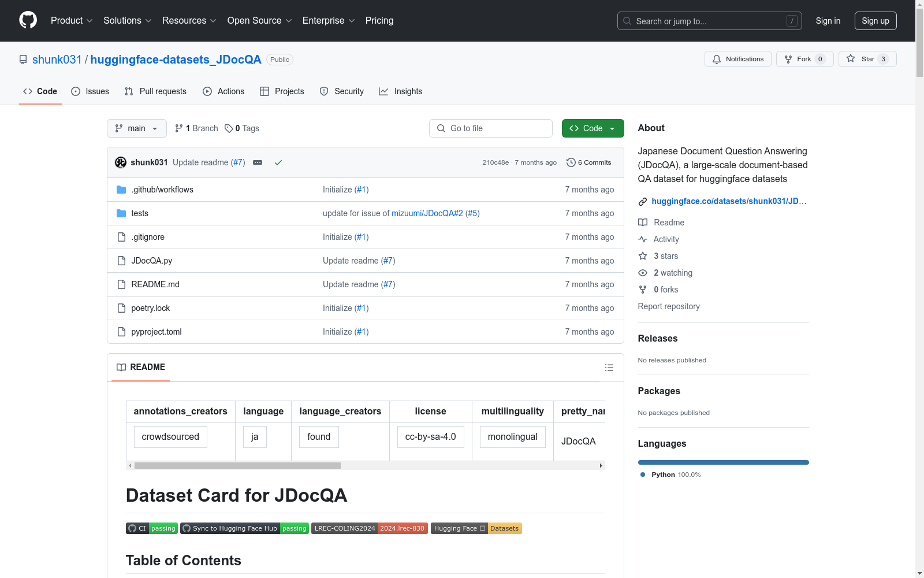The width and height of the screenshot is (924, 578).
Task: Click the Search or jump to field
Action: 710,21
